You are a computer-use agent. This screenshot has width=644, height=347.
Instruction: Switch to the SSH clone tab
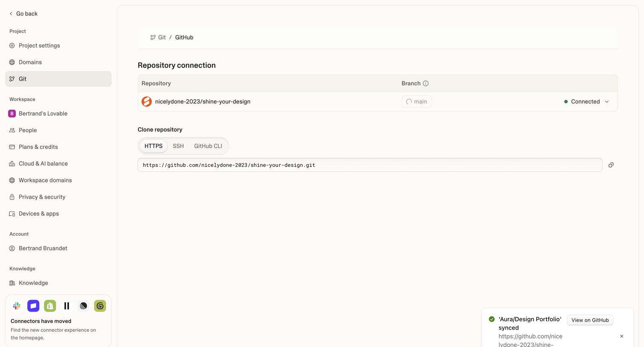pyautogui.click(x=178, y=146)
